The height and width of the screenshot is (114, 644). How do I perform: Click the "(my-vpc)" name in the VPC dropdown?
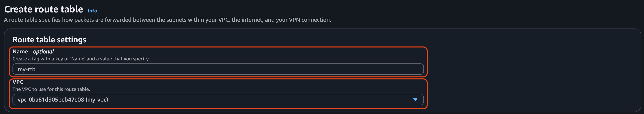coord(97,100)
